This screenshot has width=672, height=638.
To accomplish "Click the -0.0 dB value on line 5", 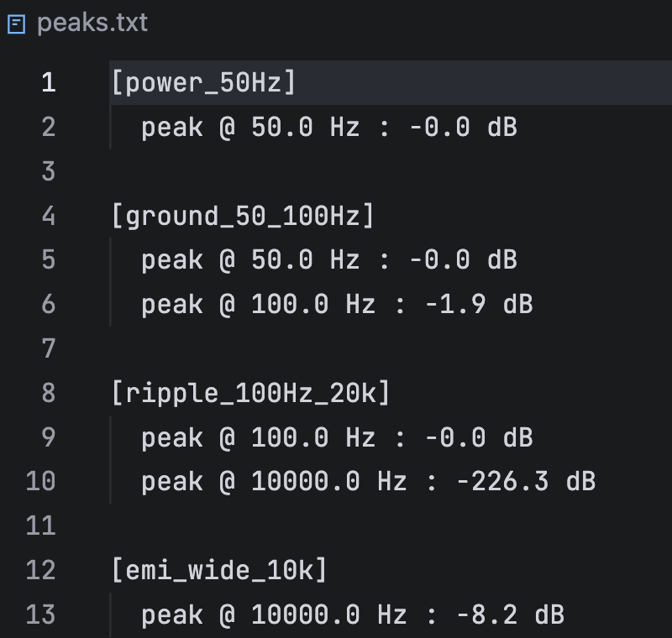I will pyautogui.click(x=464, y=260).
